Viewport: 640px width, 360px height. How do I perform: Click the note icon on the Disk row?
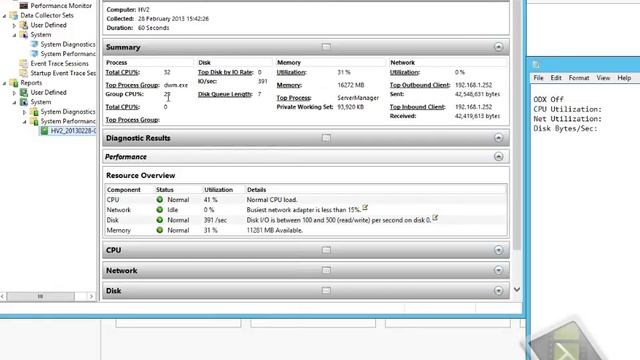click(436, 218)
